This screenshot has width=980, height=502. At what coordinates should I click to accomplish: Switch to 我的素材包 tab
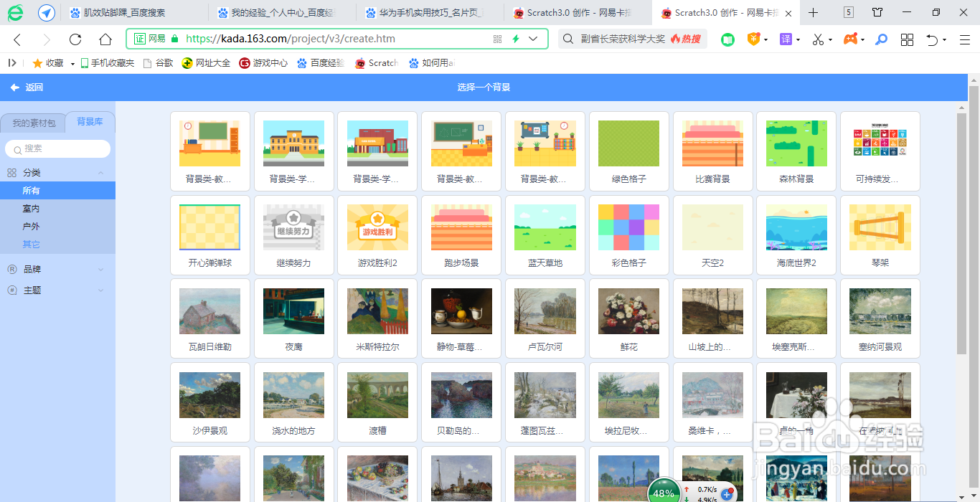pyautogui.click(x=34, y=123)
